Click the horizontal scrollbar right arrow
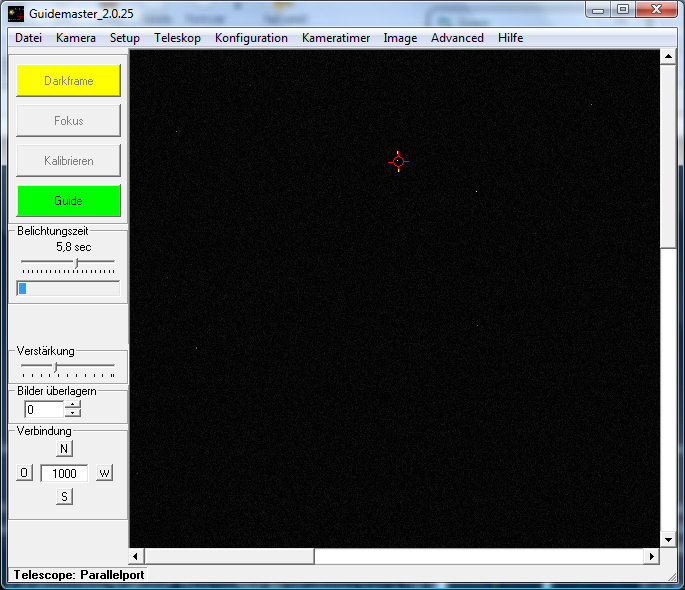Screen dimensions: 685x590 click(652, 556)
